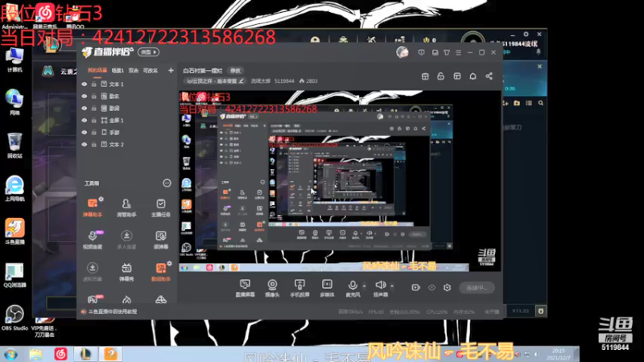644x362 pixels.
Task: Click 修改 button beside stream title
Action: [x=235, y=71]
